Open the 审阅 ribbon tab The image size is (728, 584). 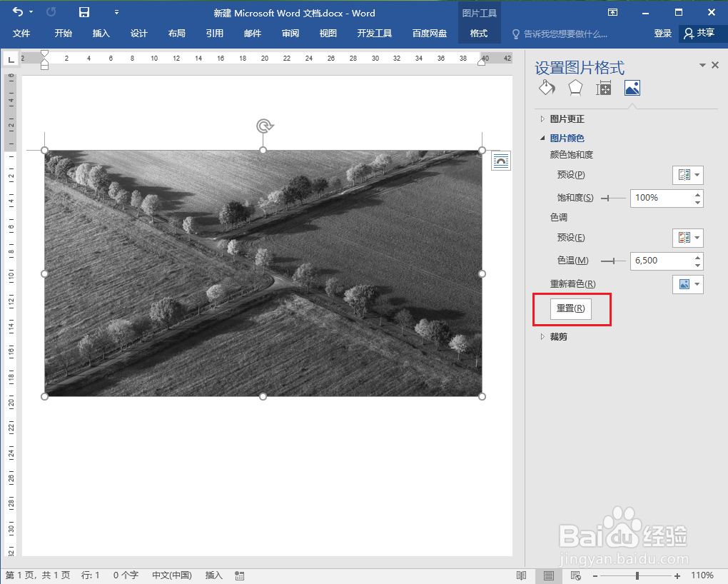pyautogui.click(x=290, y=34)
